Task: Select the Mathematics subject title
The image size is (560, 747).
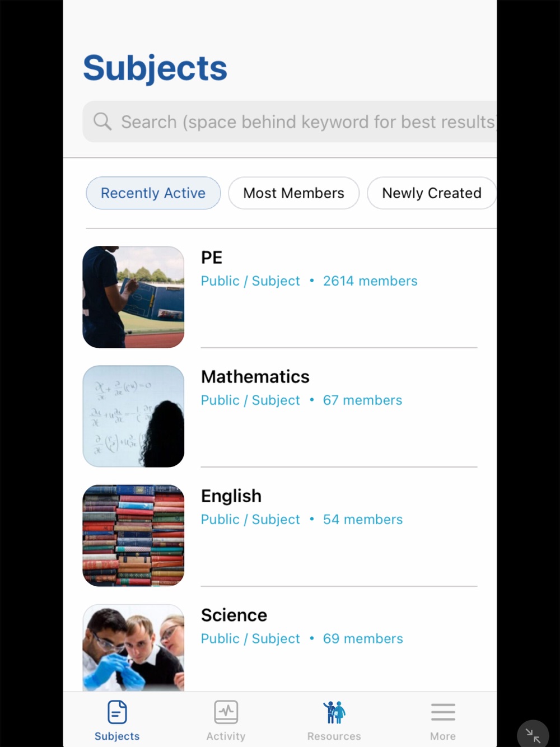Action: click(x=255, y=377)
